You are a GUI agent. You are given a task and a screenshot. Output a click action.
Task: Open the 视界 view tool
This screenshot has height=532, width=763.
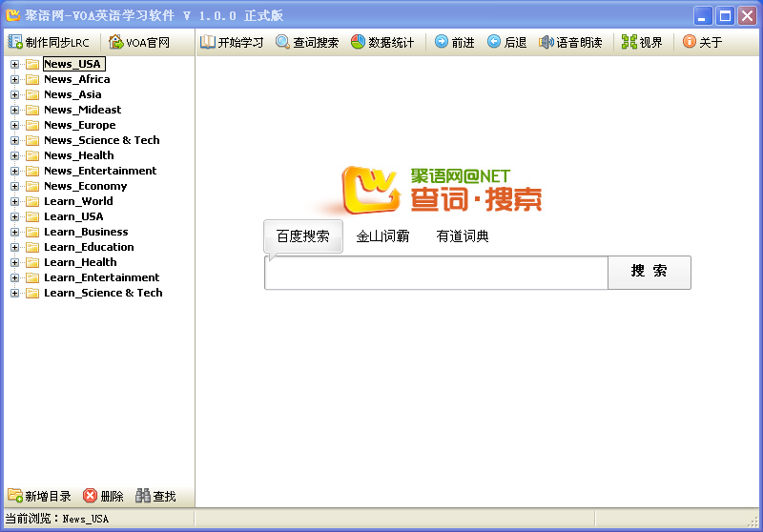(x=629, y=42)
